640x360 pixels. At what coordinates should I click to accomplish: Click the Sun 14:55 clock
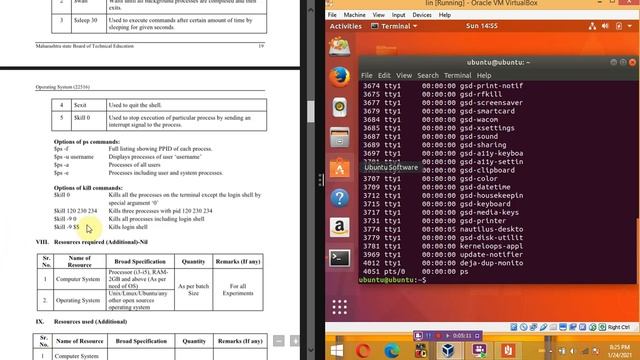(x=482, y=26)
